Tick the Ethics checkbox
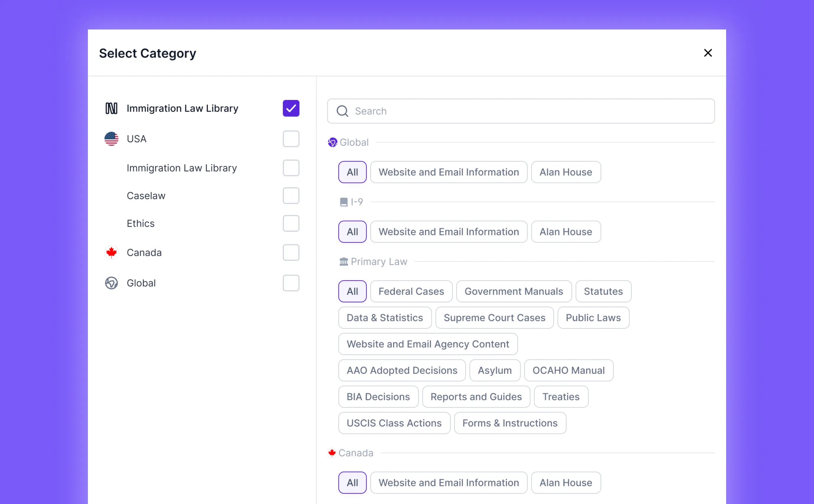814x504 pixels. (291, 223)
